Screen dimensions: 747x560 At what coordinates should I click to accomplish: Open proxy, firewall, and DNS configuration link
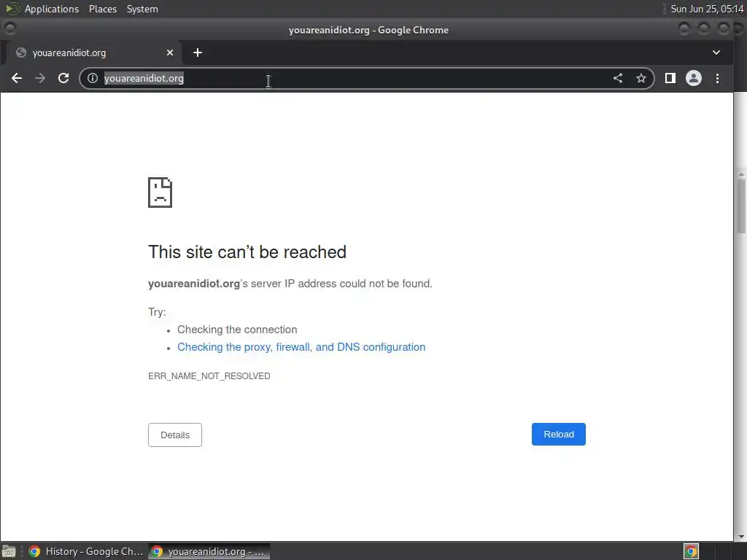tap(301, 347)
